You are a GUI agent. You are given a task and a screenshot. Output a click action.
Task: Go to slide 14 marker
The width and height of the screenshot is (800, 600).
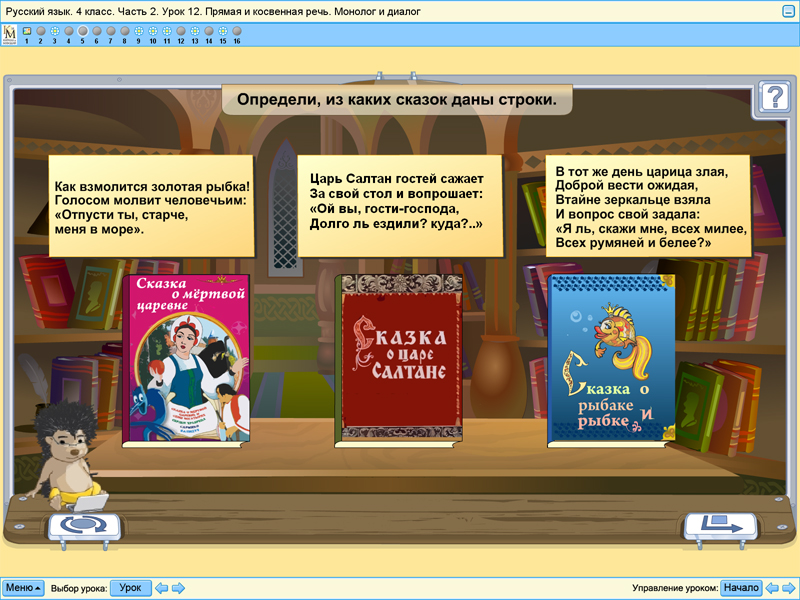tap(209, 31)
